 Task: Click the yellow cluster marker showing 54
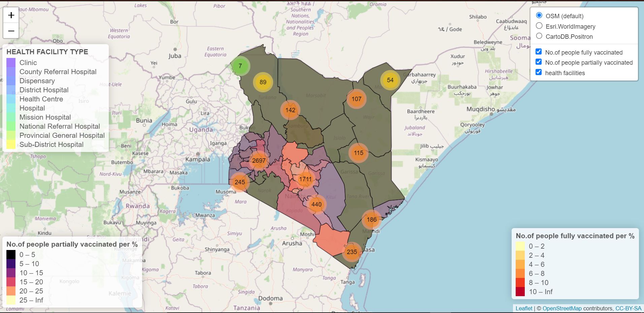click(390, 80)
